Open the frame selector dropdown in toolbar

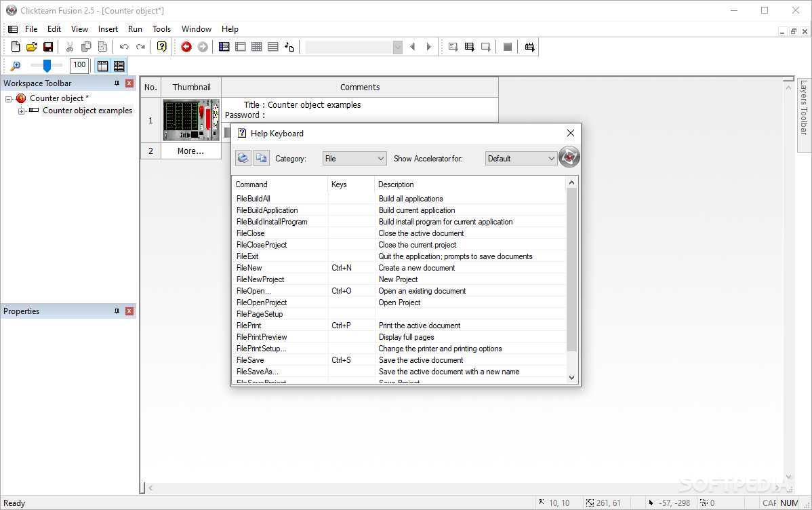398,47
